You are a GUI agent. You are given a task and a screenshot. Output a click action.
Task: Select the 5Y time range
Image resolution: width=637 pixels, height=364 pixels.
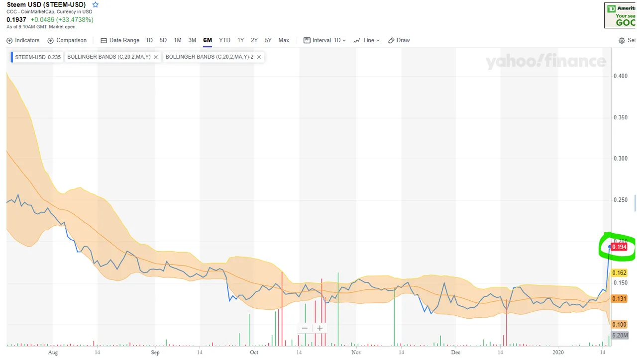coord(268,40)
